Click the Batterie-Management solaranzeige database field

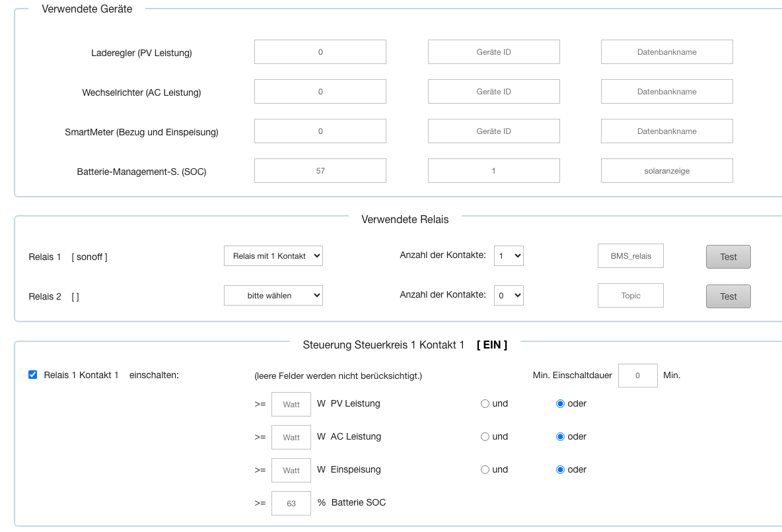click(x=666, y=171)
